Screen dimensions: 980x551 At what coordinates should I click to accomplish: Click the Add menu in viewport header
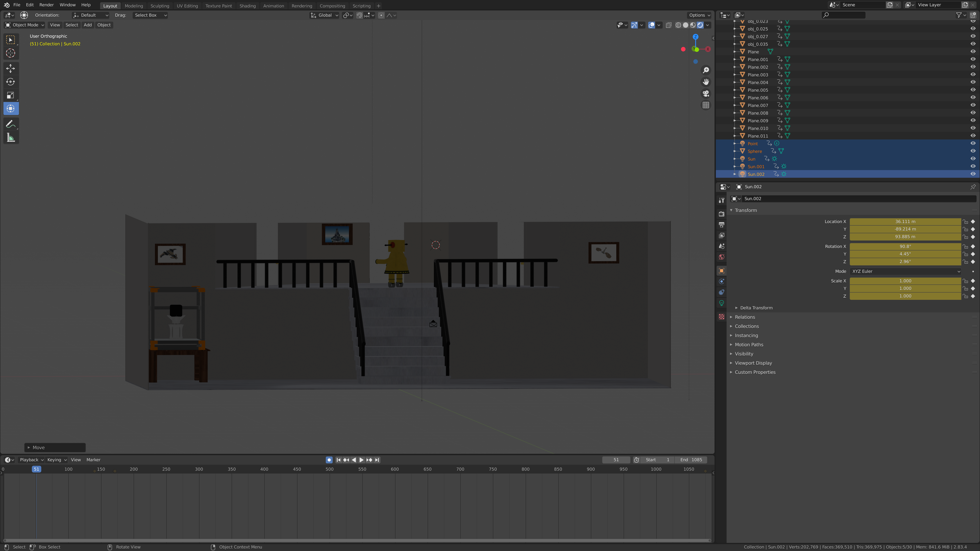point(87,25)
